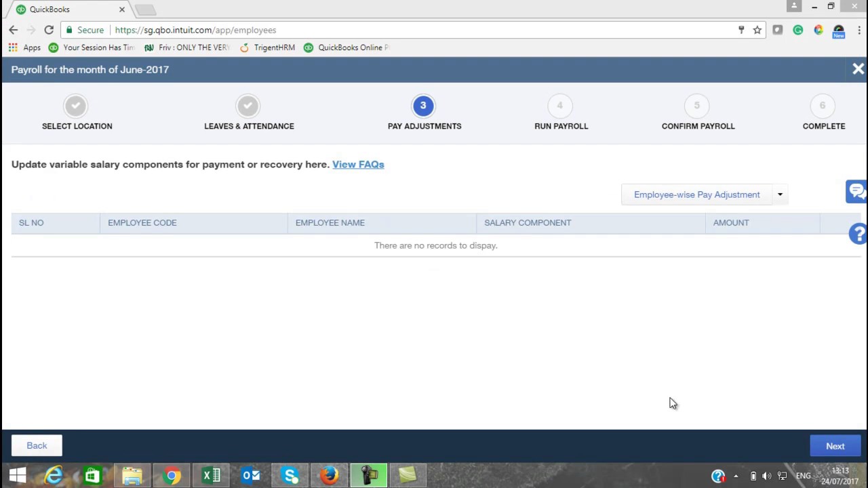Open the extension icon marked New
The image size is (868, 488).
839,31
